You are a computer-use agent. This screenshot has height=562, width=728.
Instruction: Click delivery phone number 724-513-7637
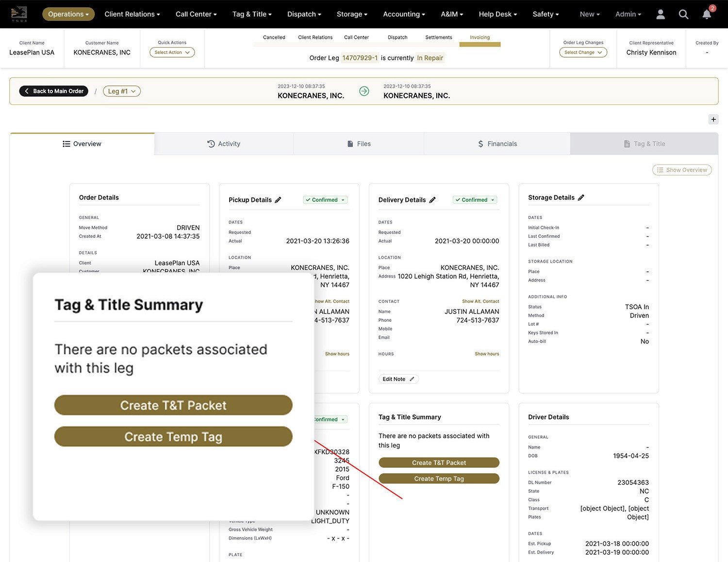(x=478, y=320)
